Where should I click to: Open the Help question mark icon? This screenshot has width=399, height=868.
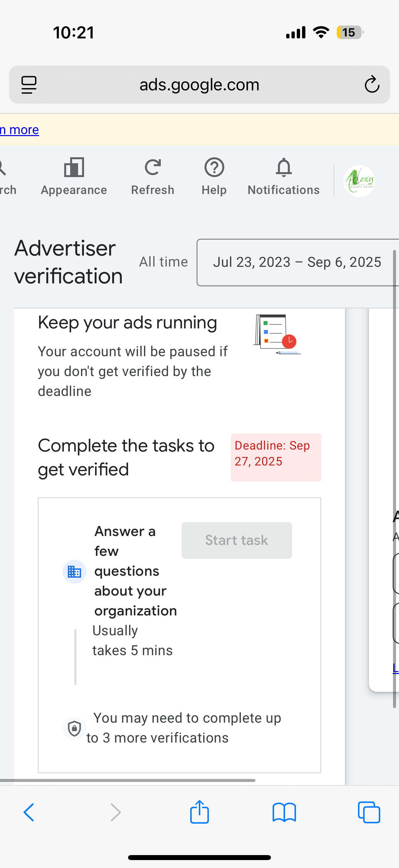pos(214,168)
